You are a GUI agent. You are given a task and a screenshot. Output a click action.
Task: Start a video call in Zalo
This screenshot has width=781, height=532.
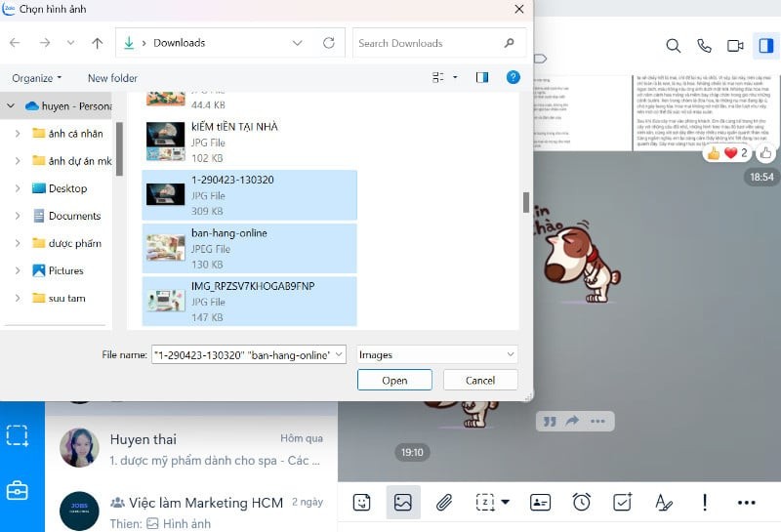[x=735, y=46]
